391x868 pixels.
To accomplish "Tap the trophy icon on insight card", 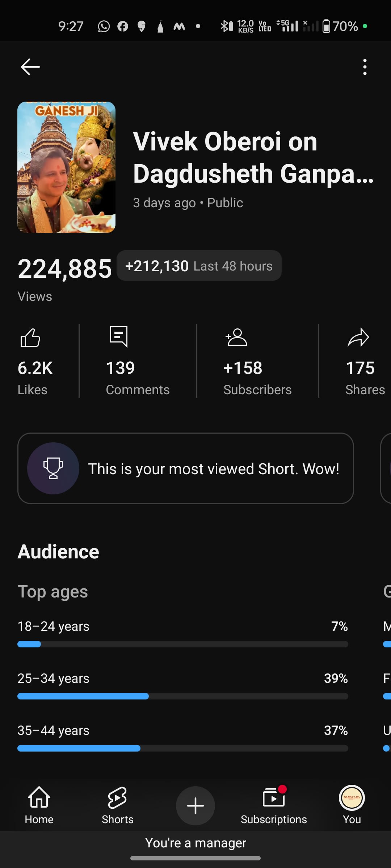I will tap(53, 468).
